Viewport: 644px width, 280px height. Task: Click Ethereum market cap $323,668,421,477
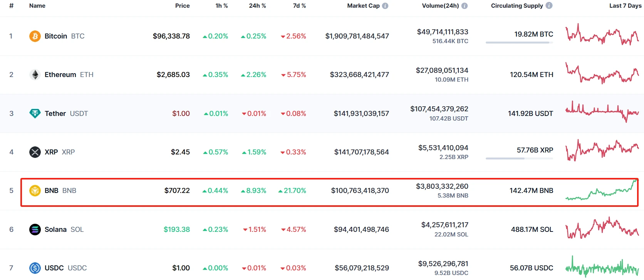click(x=359, y=75)
